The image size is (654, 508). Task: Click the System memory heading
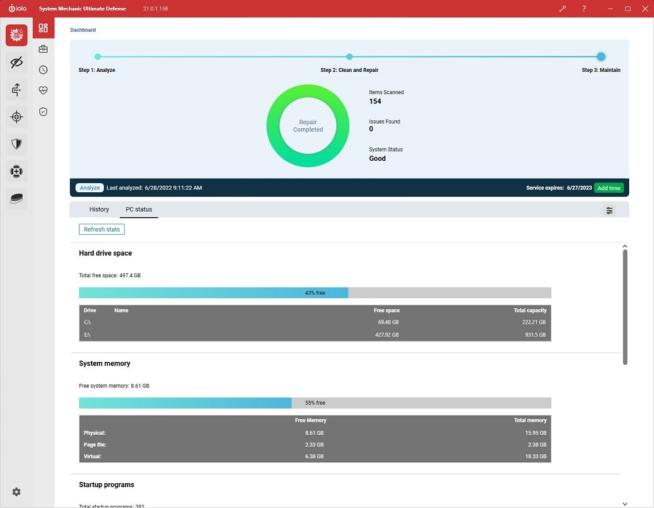click(104, 363)
